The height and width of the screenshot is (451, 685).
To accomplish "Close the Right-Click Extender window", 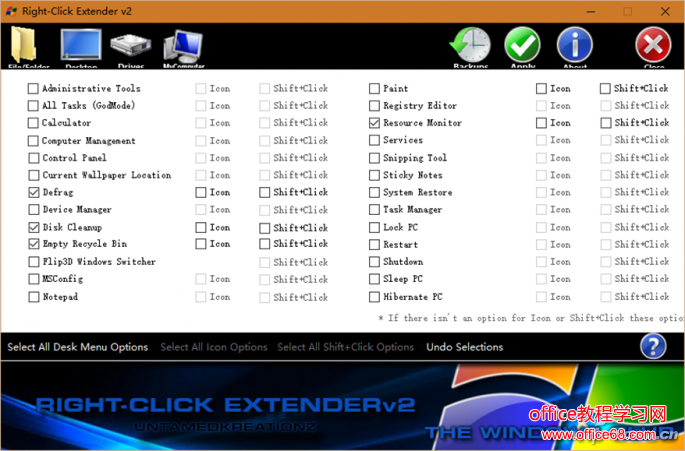I will coord(665,11).
